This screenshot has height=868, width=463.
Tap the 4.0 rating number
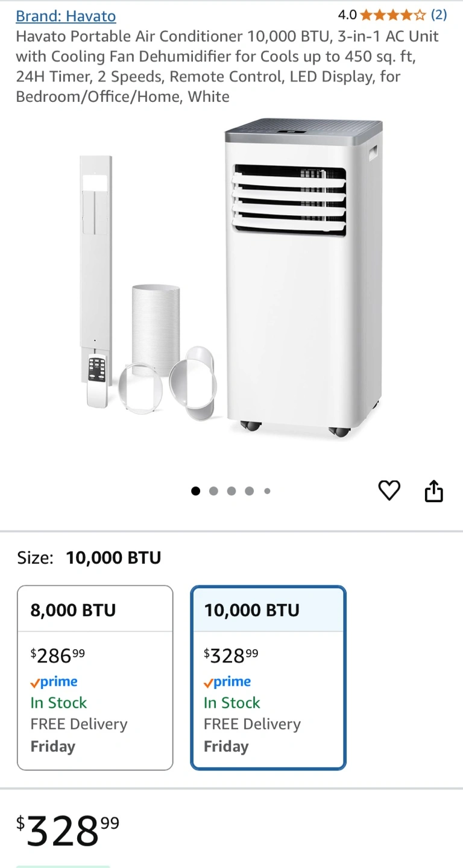coord(347,15)
